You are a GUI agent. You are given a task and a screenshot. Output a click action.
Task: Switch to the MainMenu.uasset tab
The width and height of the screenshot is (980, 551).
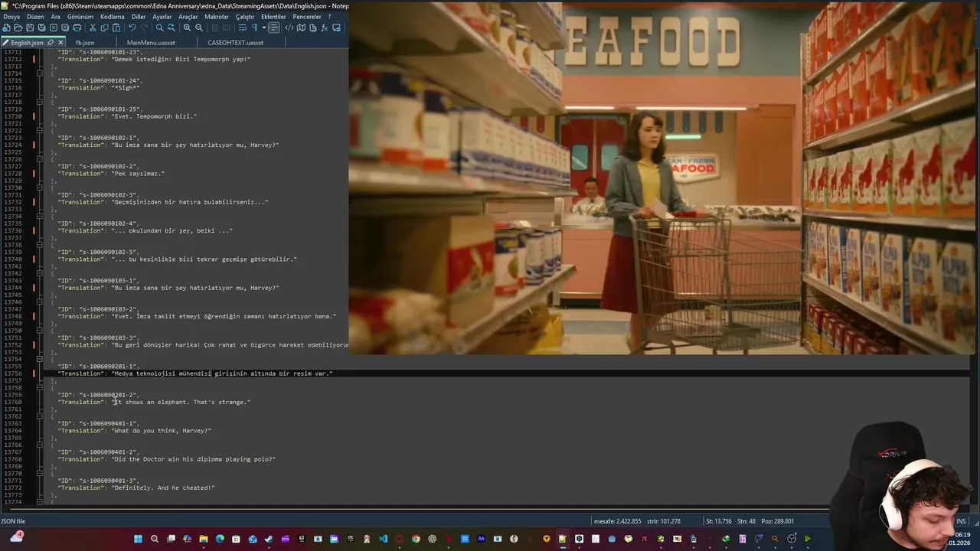tap(151, 43)
